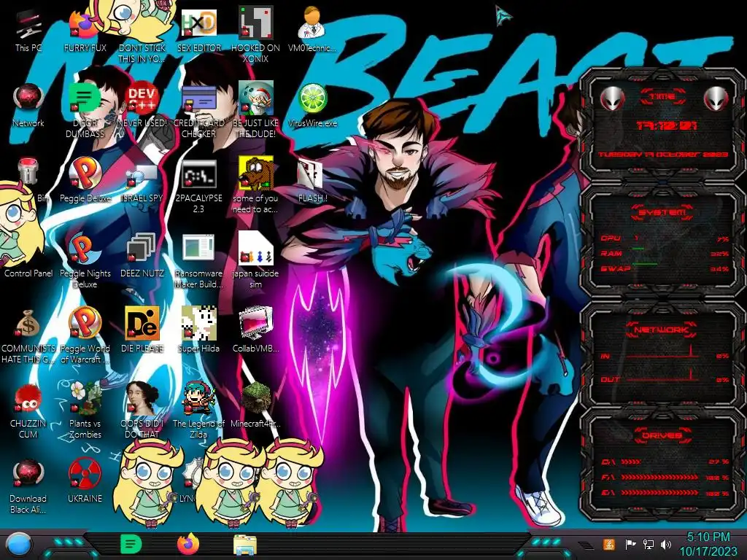Launch the FURRY FUX Firefox shortcut

point(85,31)
